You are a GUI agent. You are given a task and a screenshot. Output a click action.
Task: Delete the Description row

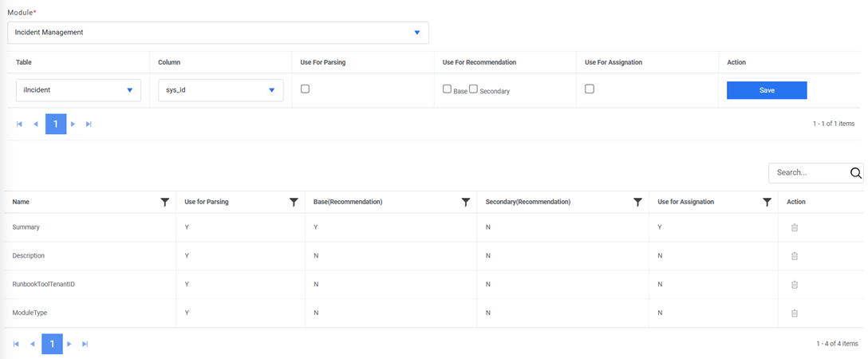click(x=794, y=256)
